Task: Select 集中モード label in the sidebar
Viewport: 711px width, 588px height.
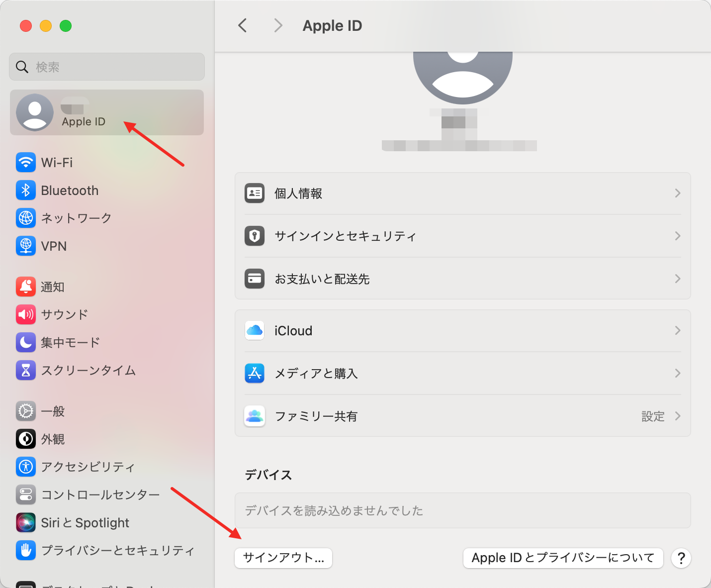Action: coord(71,342)
